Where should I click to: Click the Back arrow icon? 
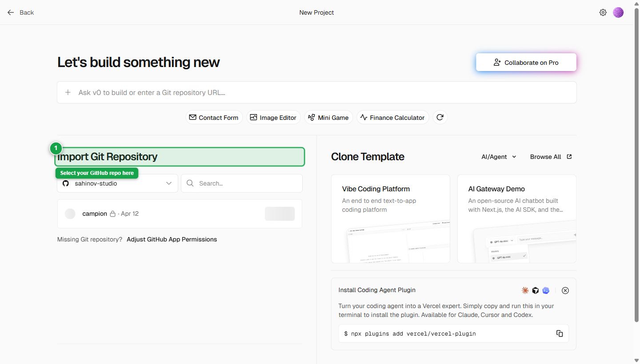[x=11, y=12]
